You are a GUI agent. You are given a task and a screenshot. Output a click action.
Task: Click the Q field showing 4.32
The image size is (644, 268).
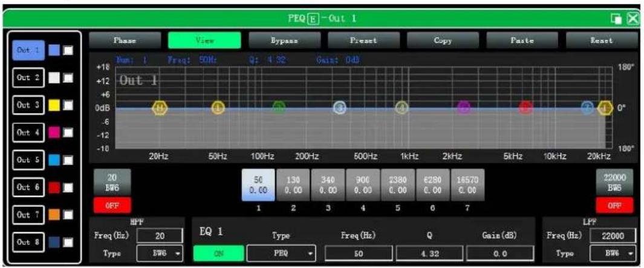click(429, 253)
